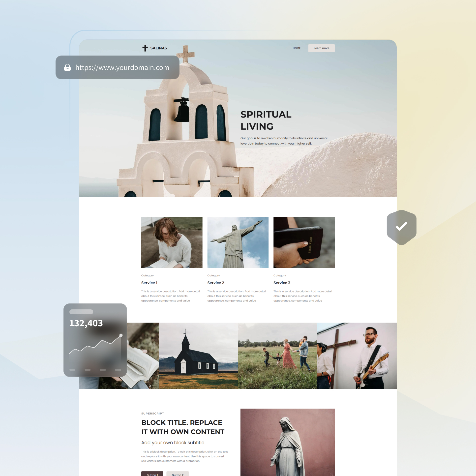Toggle the secure HTTPS padlock indicator
Image resolution: width=476 pixels, height=476 pixels.
click(67, 67)
